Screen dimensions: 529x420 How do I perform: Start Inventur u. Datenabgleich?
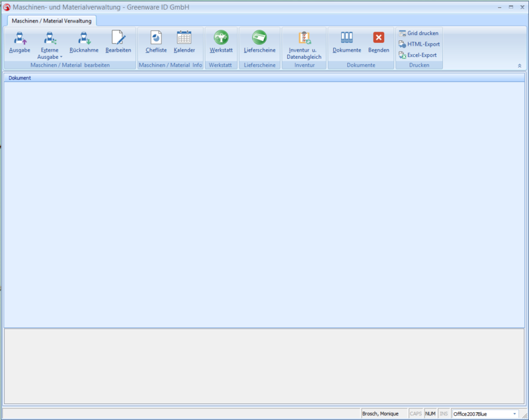(304, 45)
